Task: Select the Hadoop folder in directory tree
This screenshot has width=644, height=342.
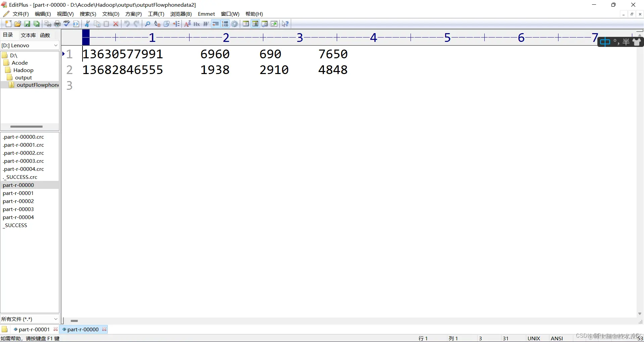Action: tap(23, 70)
